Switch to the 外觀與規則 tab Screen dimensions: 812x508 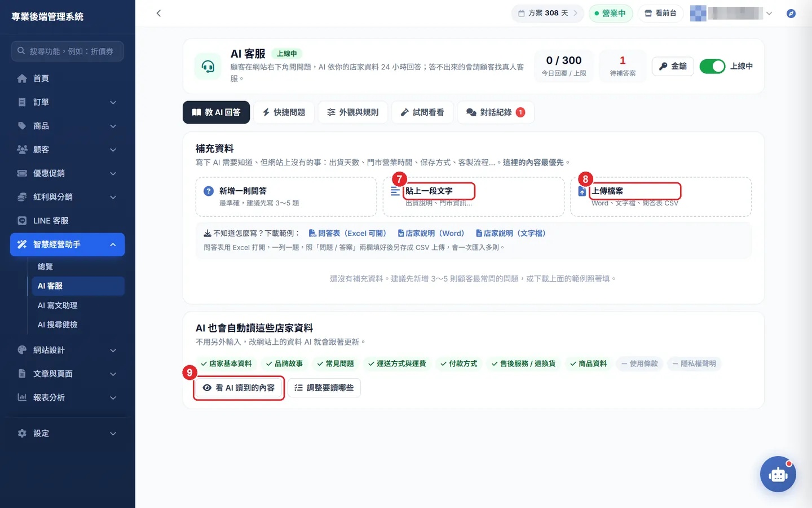pos(353,112)
